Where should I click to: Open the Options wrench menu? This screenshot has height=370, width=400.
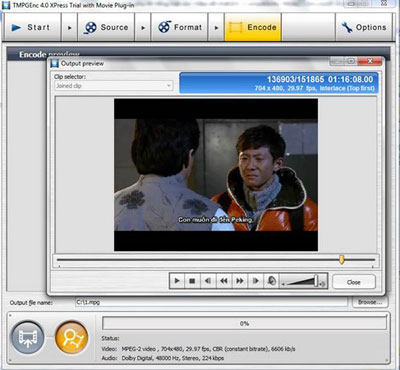pyautogui.click(x=363, y=27)
